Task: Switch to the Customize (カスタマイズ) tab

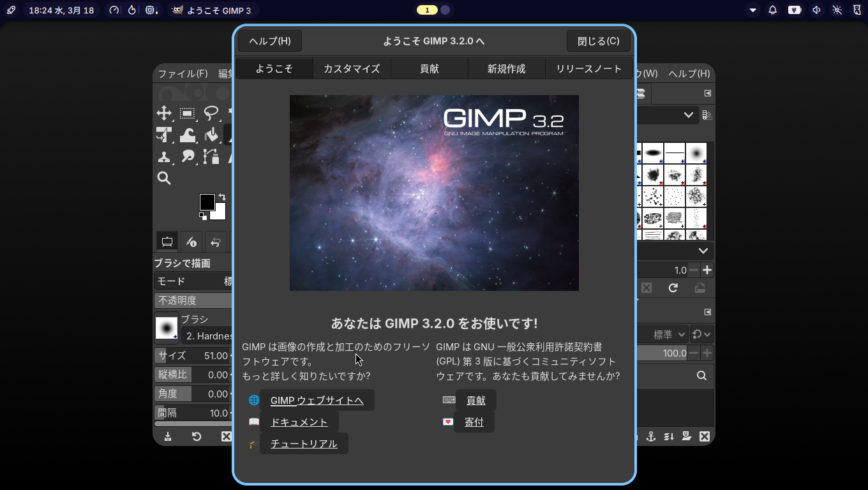Action: (352, 69)
